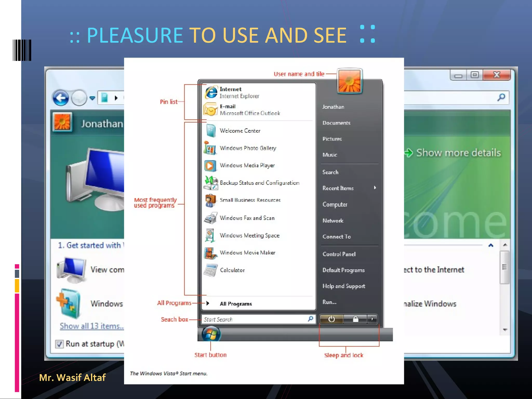The image size is (532, 399).
Task: Click Show more details link
Action: (458, 153)
